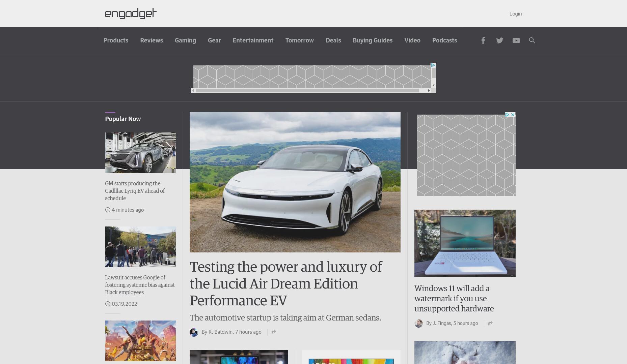Click the '4 minutes ago' timestamp
Viewport: 627px width, 364px height.
(x=128, y=210)
